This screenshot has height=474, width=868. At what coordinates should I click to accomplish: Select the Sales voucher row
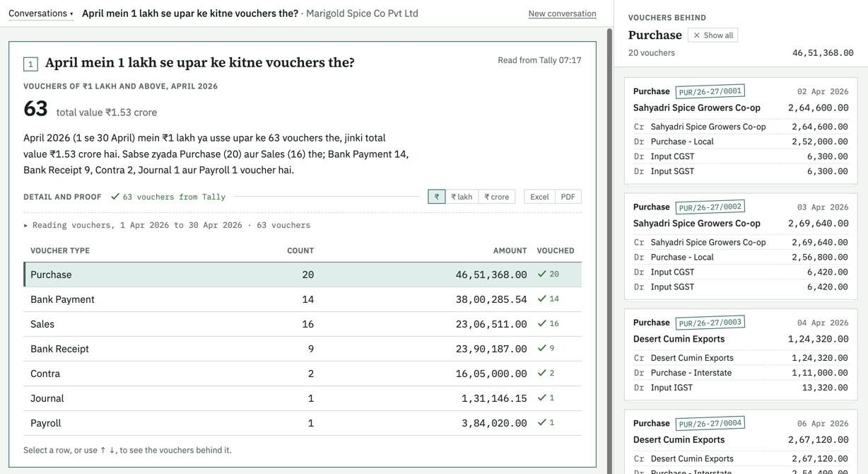pyautogui.click(x=303, y=324)
